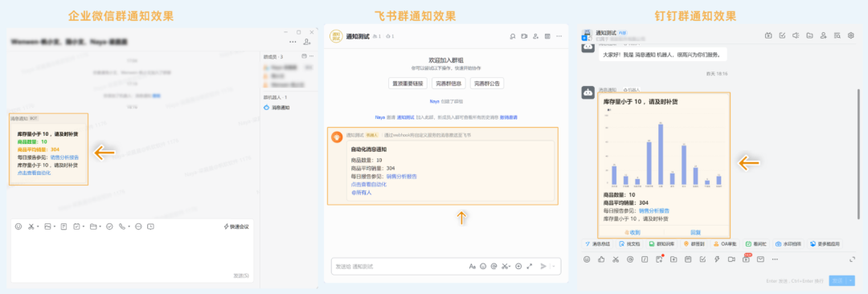The height and width of the screenshot is (294, 868).
Task: Open the emoji picker in the WeCom input toolbar
Action: (x=18, y=227)
